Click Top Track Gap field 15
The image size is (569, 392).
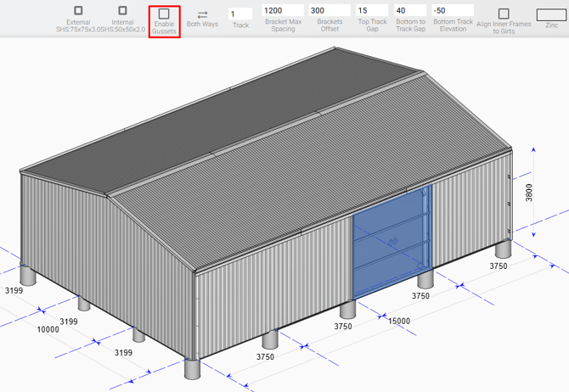(x=372, y=10)
